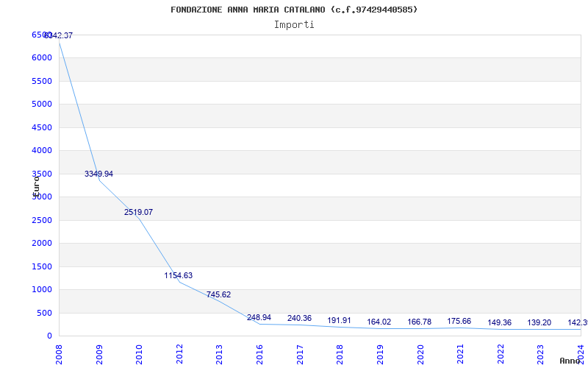The height and width of the screenshot is (368, 588).
Task: Click the y-axis value 4500
Action: coord(42,127)
